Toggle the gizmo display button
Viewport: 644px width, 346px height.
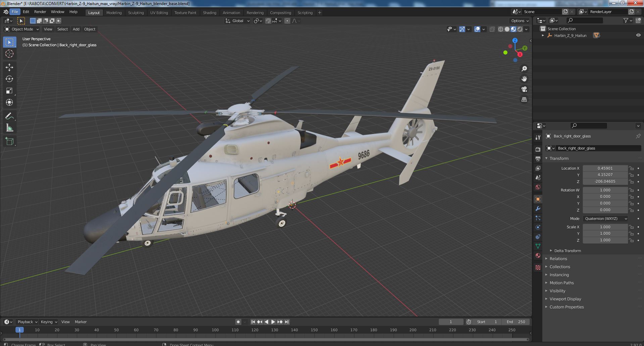pos(462,29)
